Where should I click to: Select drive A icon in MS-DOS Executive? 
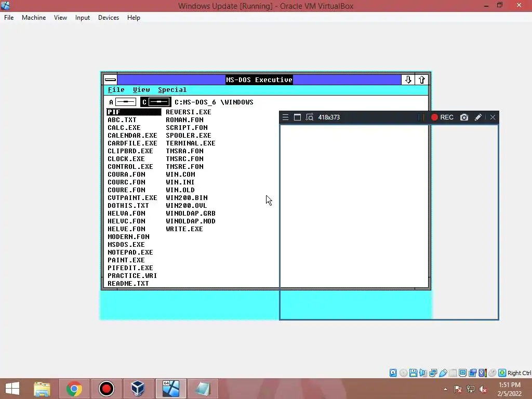click(x=123, y=102)
